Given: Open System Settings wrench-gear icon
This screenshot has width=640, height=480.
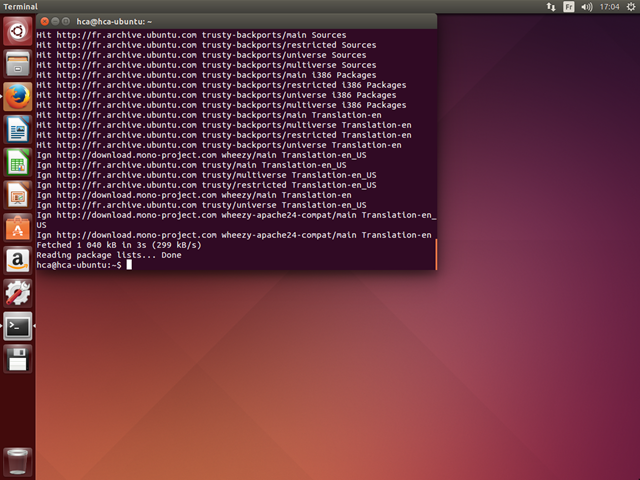Looking at the screenshot, I should (x=18, y=293).
